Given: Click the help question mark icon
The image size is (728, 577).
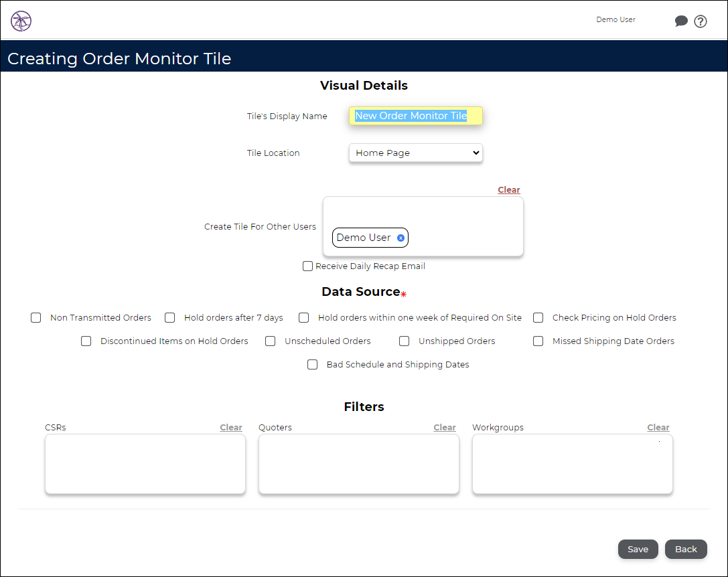Looking at the screenshot, I should point(701,21).
